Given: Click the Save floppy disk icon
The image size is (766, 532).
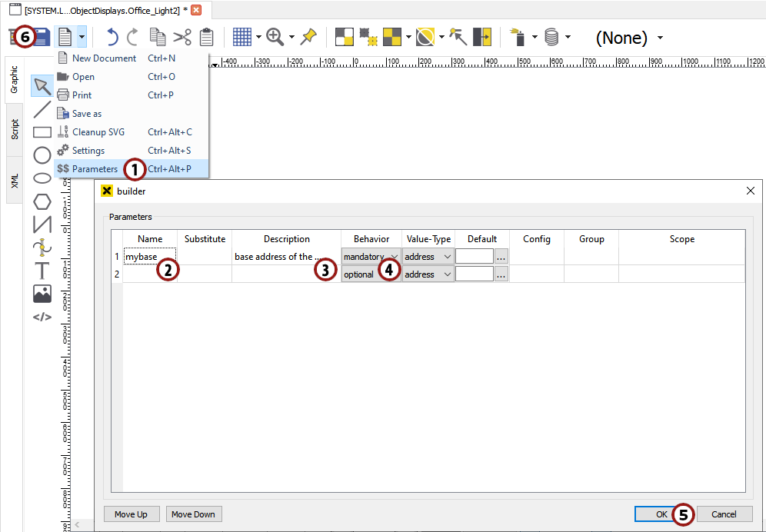Looking at the screenshot, I should (41, 37).
